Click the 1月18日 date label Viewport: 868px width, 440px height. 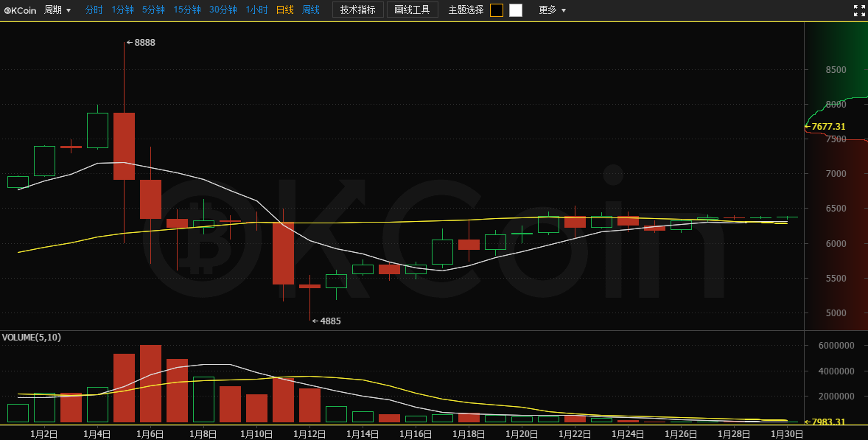469,434
